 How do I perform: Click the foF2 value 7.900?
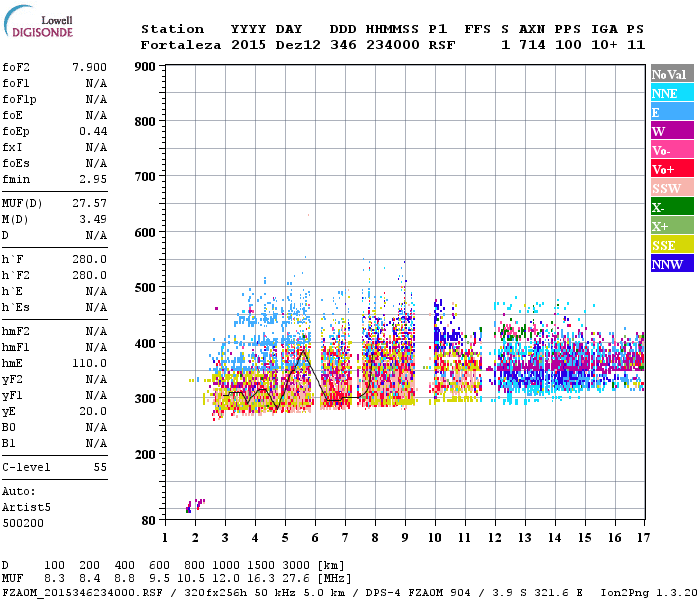89,67
